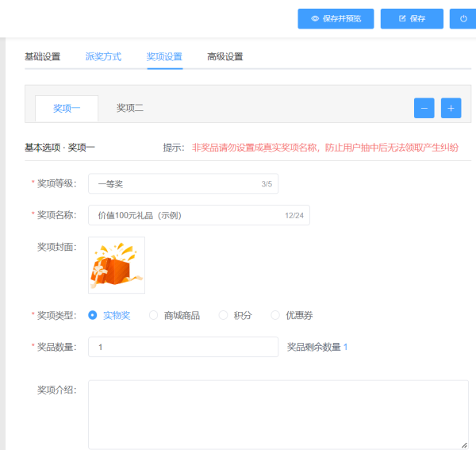Click the power icon button
The height and width of the screenshot is (450, 476).
tap(463, 18)
